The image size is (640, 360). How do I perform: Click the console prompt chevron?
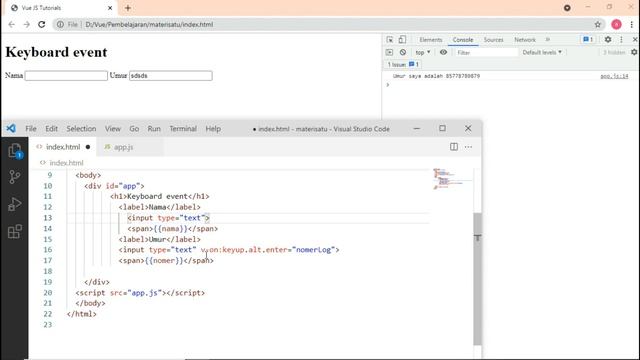click(388, 85)
